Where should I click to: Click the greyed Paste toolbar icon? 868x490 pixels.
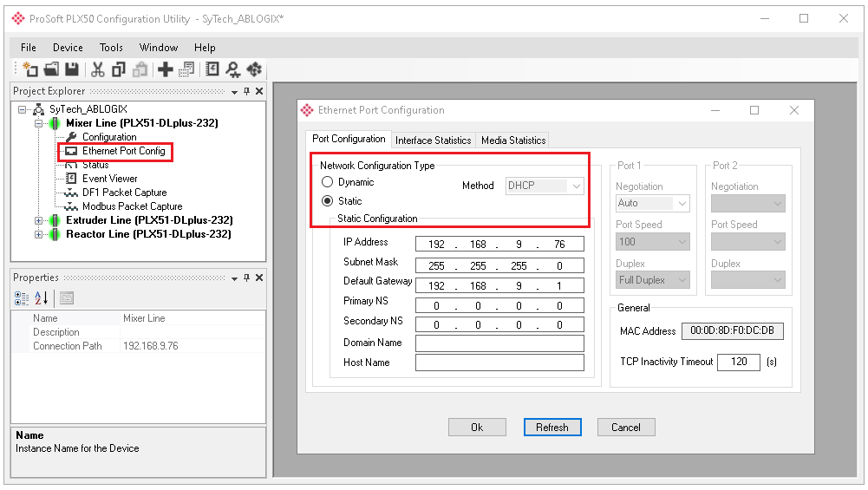click(x=140, y=69)
